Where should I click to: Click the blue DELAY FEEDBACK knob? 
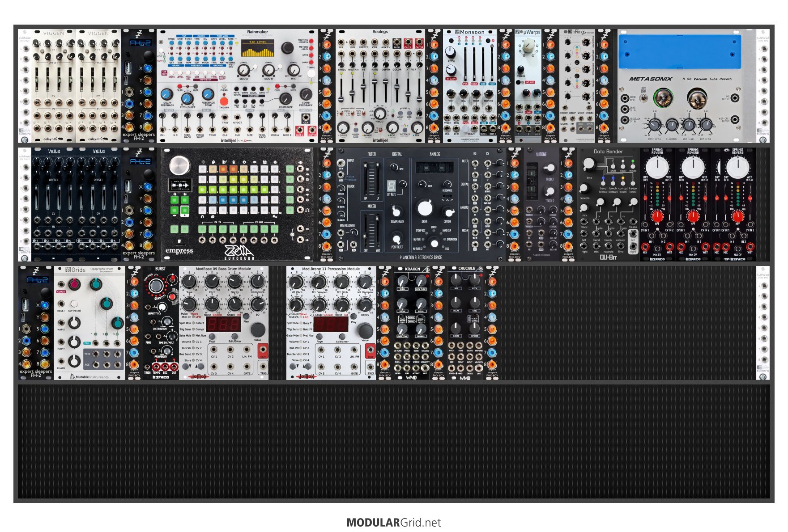point(167,94)
